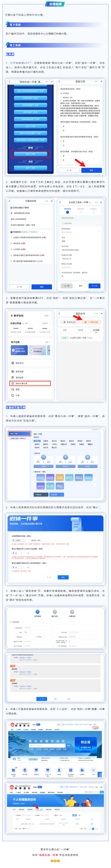111x868 pixels.
Task: Select 正常退休 radio in 智能引导 screen
Action: (x=61, y=93)
